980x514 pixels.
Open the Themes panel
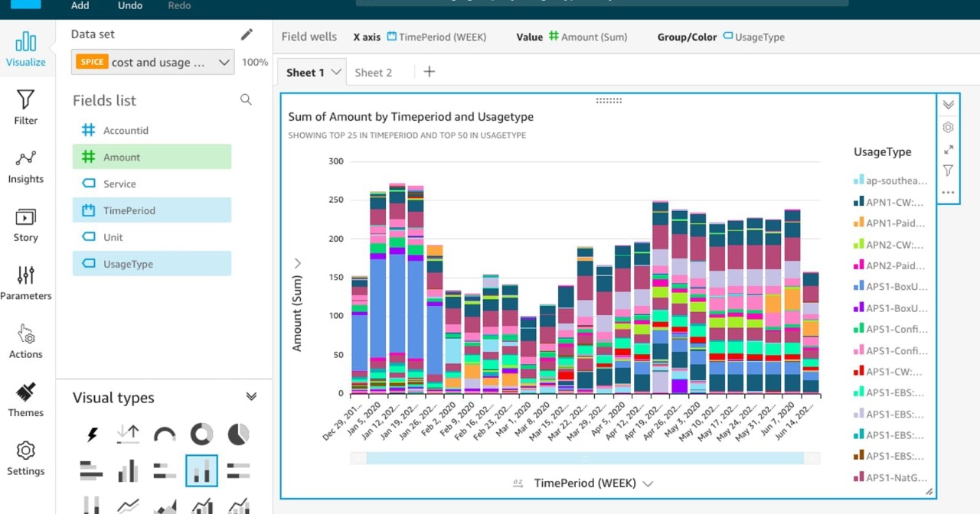point(26,400)
